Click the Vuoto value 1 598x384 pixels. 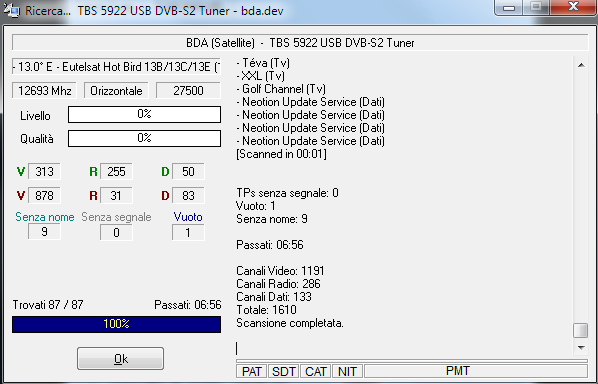coord(188,232)
